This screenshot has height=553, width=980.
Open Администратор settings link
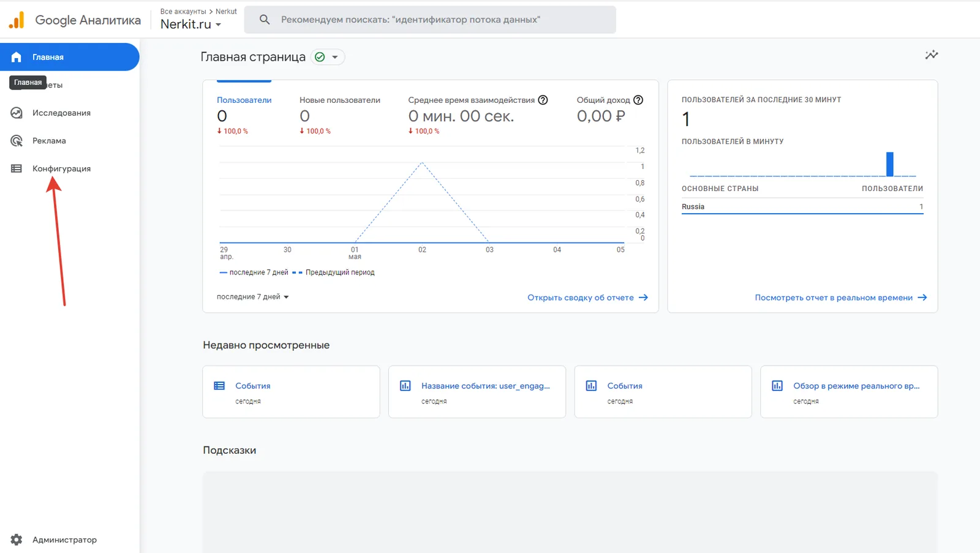tap(64, 540)
